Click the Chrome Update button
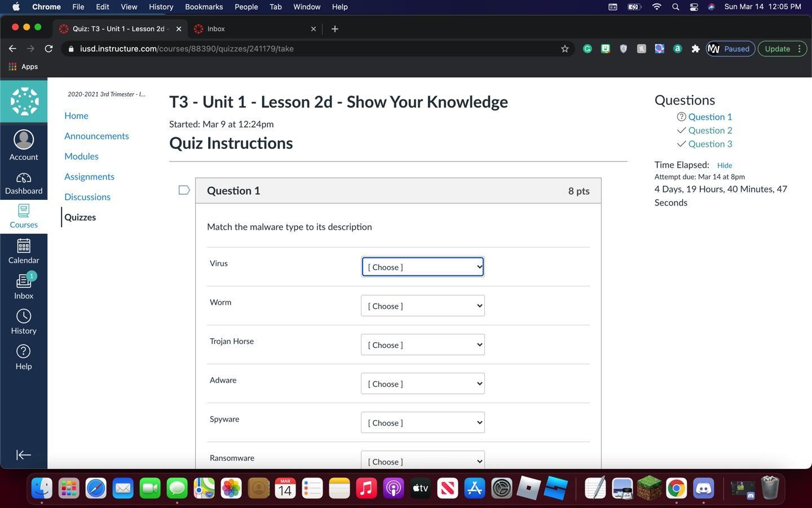 click(783, 49)
